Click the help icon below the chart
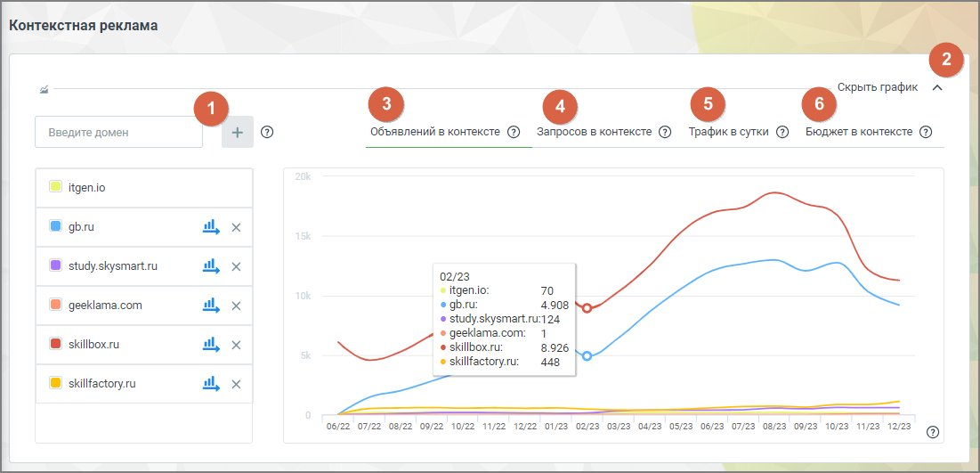Screen dimensions: 980x473 933,432
